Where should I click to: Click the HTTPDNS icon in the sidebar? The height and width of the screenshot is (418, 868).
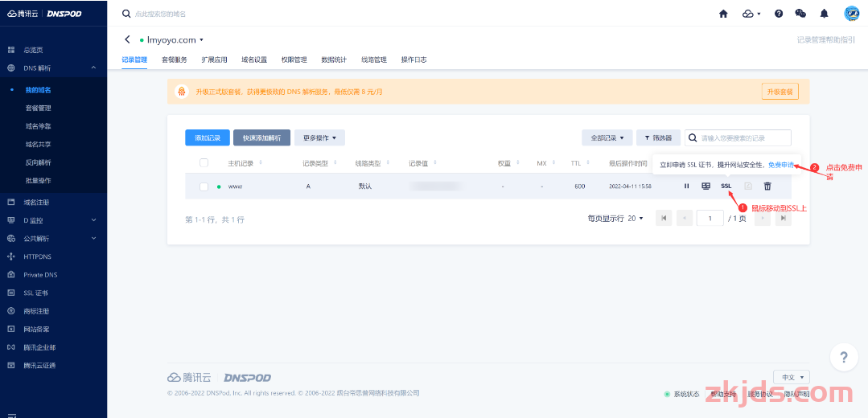click(x=11, y=256)
